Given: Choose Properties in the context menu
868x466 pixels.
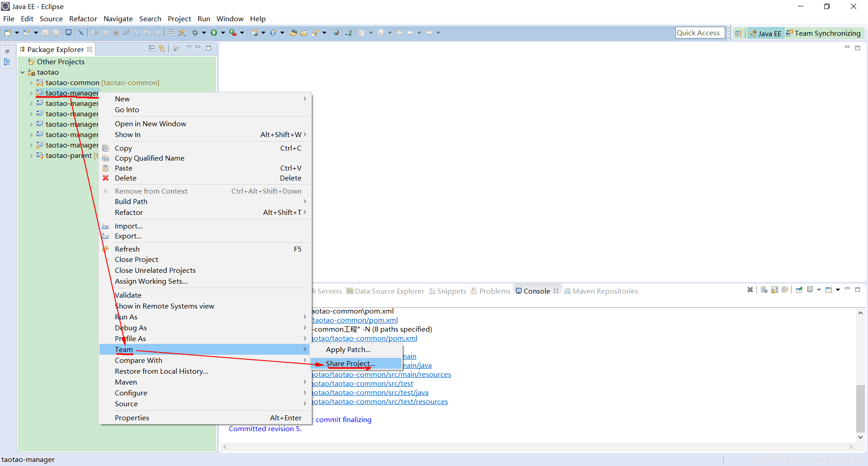Looking at the screenshot, I should pos(205,418).
